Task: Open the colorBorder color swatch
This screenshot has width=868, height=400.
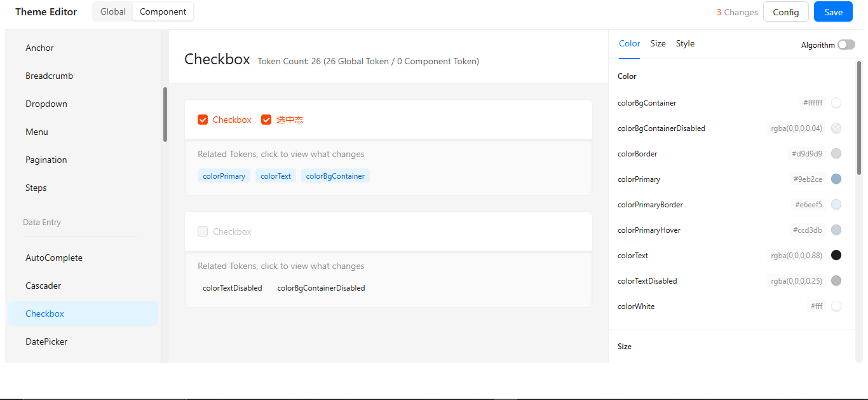Action: point(836,153)
